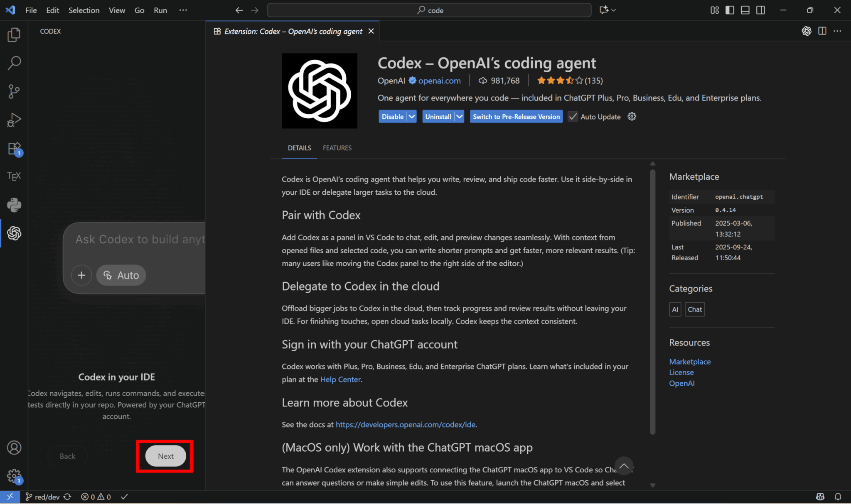Toggle the Auto Update checkbox
Screen dimensions: 851x504
pos(573,117)
